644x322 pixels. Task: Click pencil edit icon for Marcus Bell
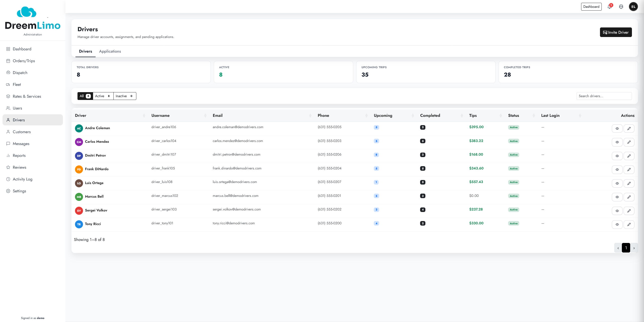(x=629, y=197)
